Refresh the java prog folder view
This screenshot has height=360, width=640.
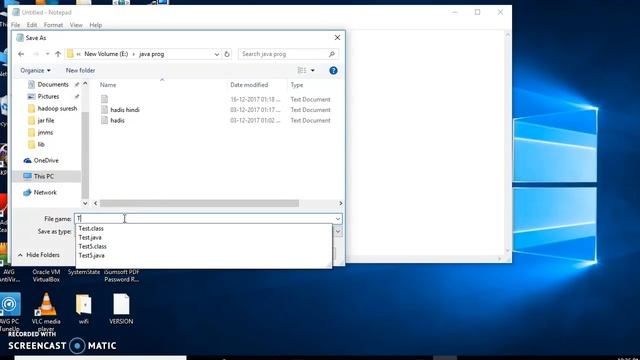click(x=227, y=54)
